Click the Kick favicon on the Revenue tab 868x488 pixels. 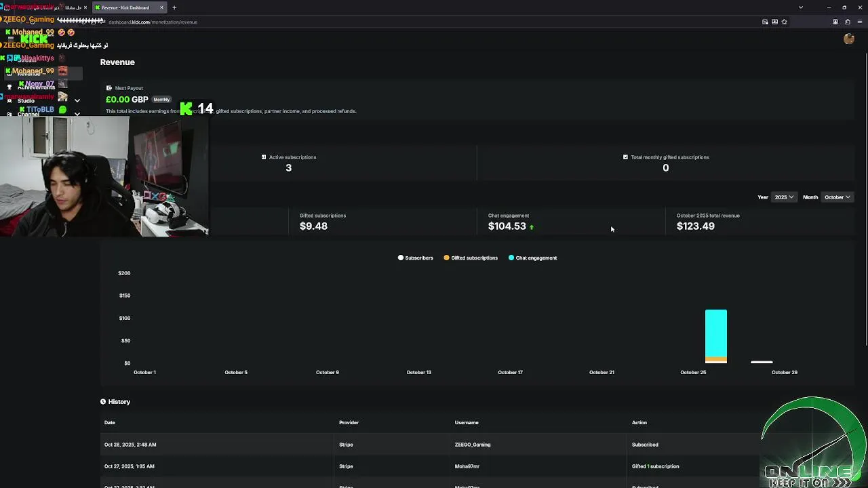pyautogui.click(x=98, y=7)
